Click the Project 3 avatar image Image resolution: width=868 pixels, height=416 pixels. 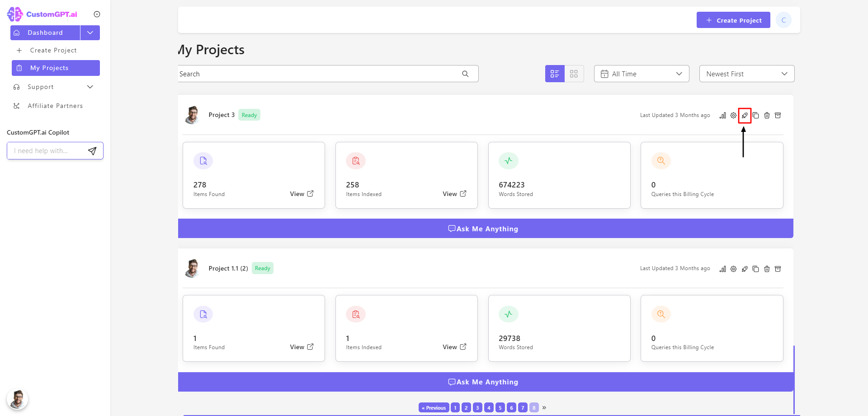(193, 115)
